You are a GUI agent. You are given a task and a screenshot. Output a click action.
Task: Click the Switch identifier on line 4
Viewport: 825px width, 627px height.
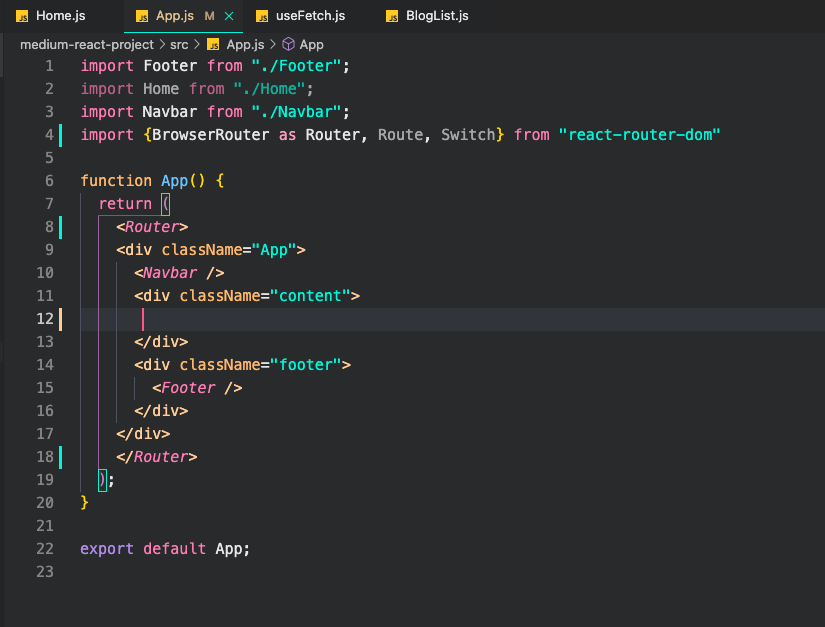(x=468, y=135)
